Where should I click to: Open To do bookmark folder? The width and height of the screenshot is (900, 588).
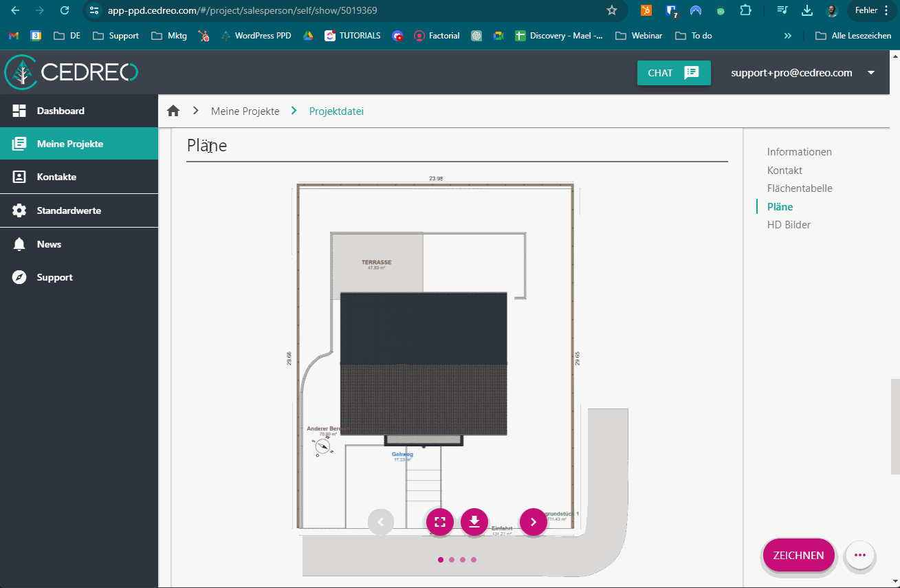tap(694, 36)
